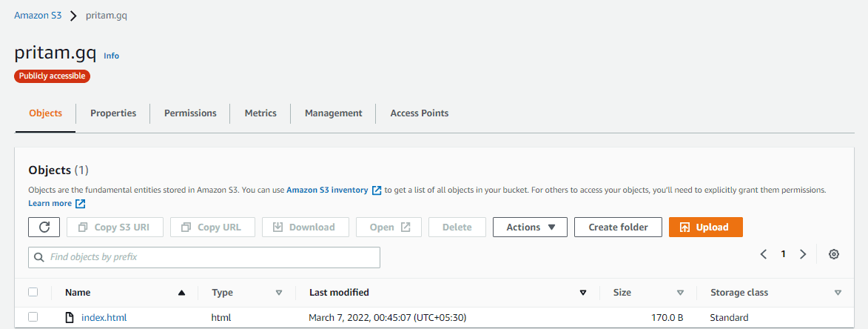The image size is (868, 329).
Task: Click the Last modified column header
Action: point(339,293)
